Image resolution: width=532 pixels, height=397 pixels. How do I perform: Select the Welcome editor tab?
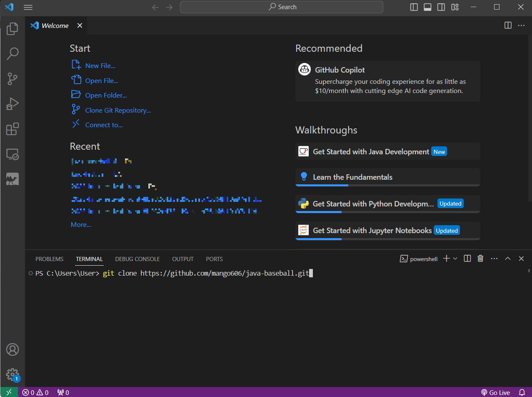click(56, 25)
